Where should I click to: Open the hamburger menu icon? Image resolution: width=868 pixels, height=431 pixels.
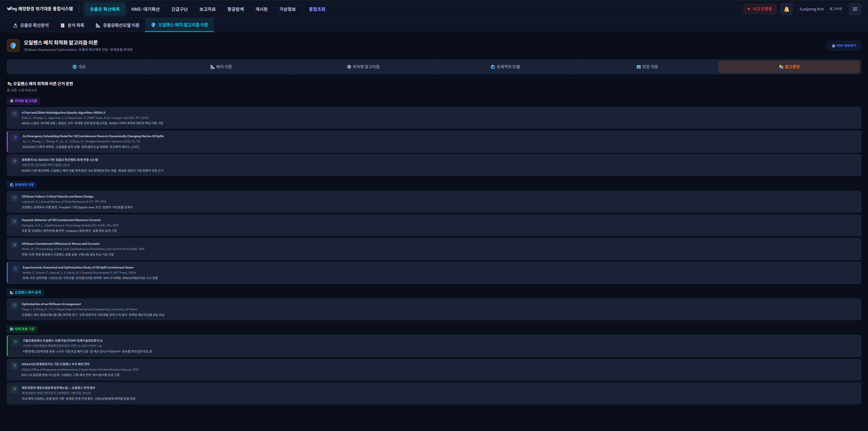pos(855,9)
